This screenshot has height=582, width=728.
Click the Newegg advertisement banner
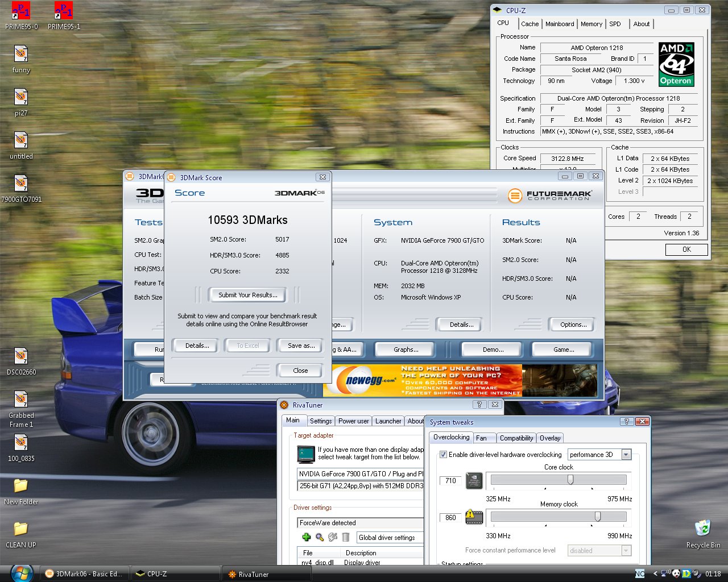[x=460, y=380]
